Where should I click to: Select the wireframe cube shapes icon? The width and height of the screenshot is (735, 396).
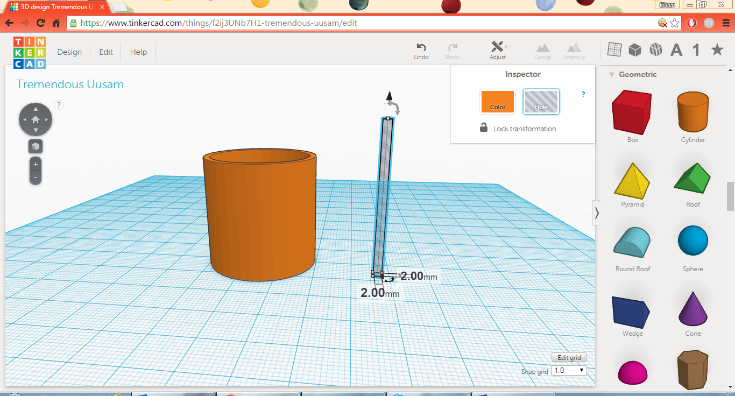(x=656, y=49)
